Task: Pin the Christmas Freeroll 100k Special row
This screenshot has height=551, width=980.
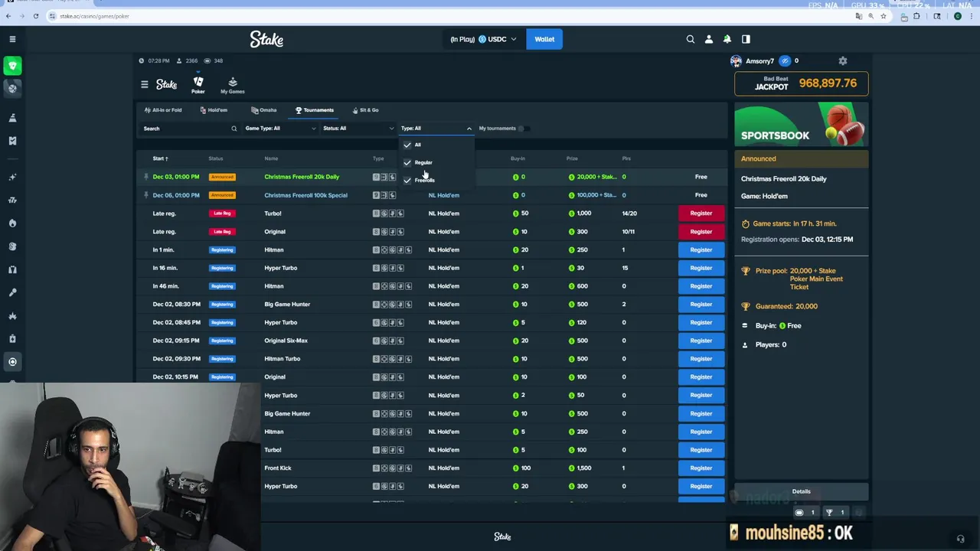Action: [145, 195]
